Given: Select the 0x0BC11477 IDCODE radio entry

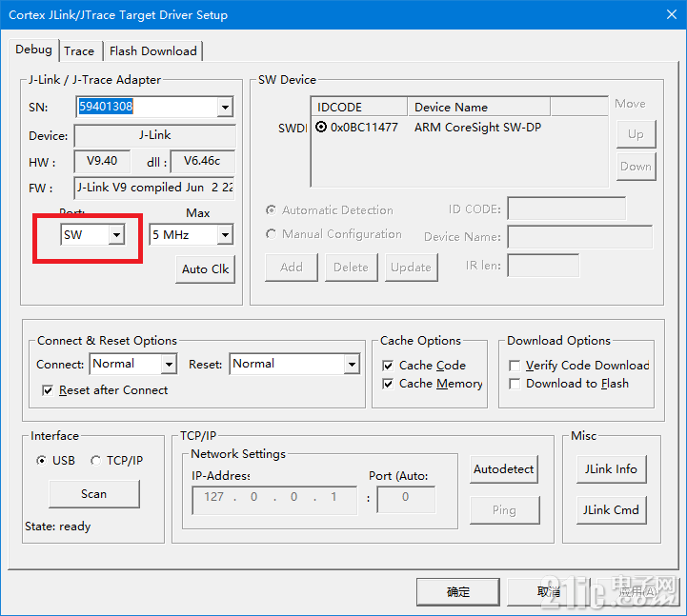Looking at the screenshot, I should pyautogui.click(x=321, y=127).
